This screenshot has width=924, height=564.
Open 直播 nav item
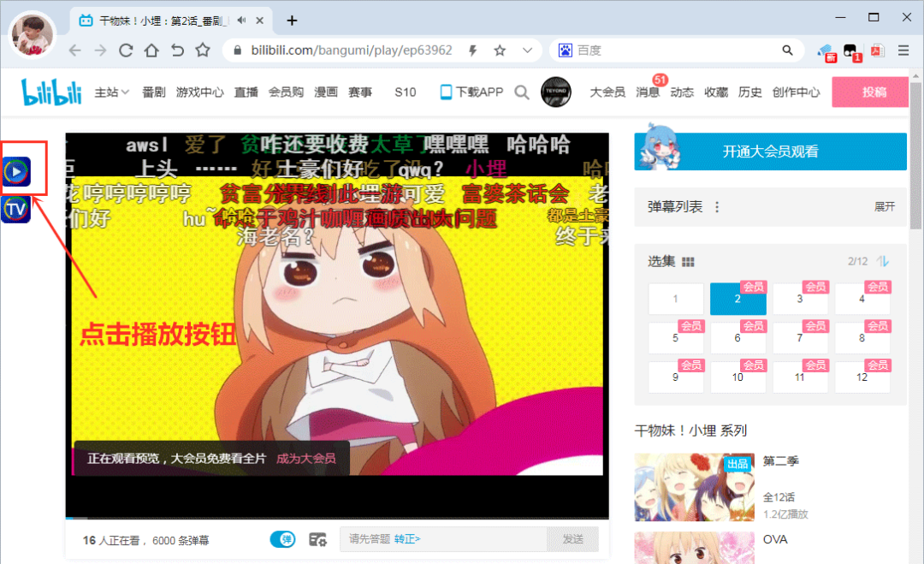[246, 92]
